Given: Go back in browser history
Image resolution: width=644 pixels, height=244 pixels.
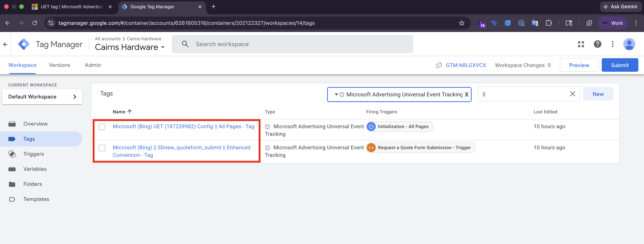Looking at the screenshot, I should click(x=8, y=23).
